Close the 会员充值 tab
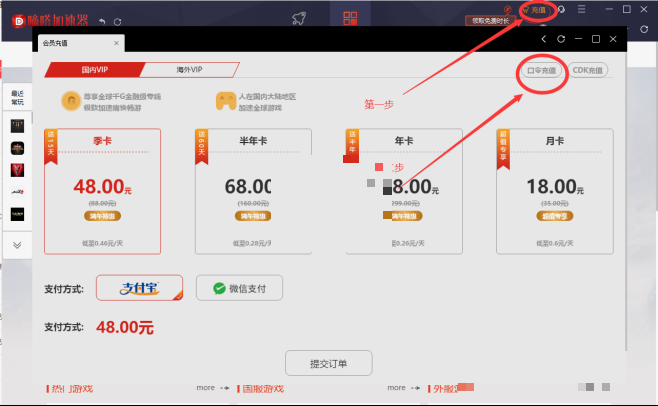This screenshot has width=658, height=406. click(116, 43)
